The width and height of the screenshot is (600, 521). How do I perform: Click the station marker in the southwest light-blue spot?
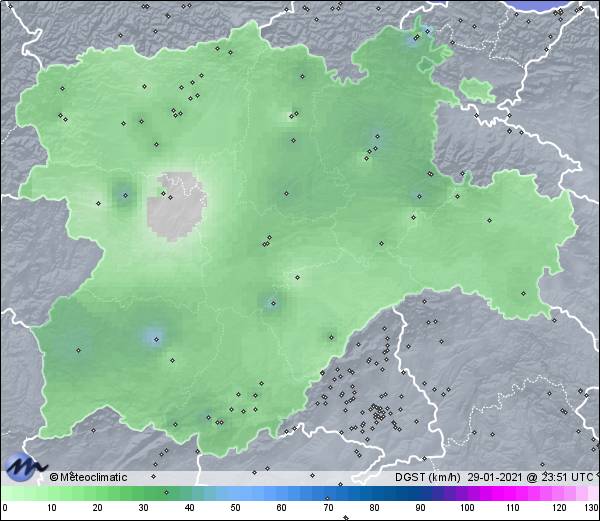[x=156, y=339]
